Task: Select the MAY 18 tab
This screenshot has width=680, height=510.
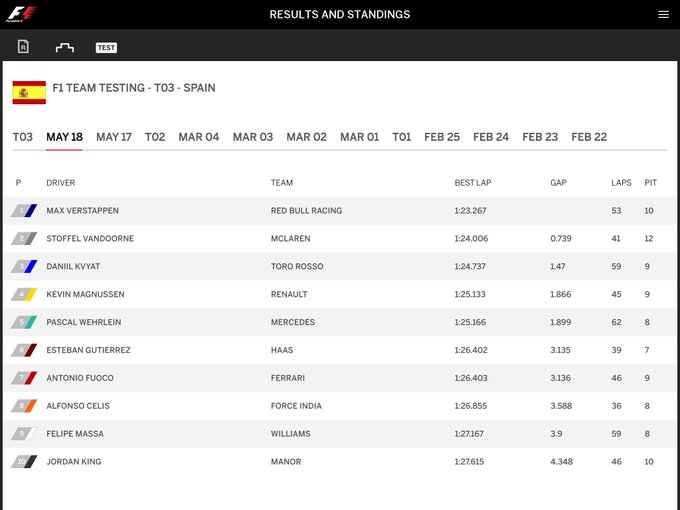Action: coord(64,137)
